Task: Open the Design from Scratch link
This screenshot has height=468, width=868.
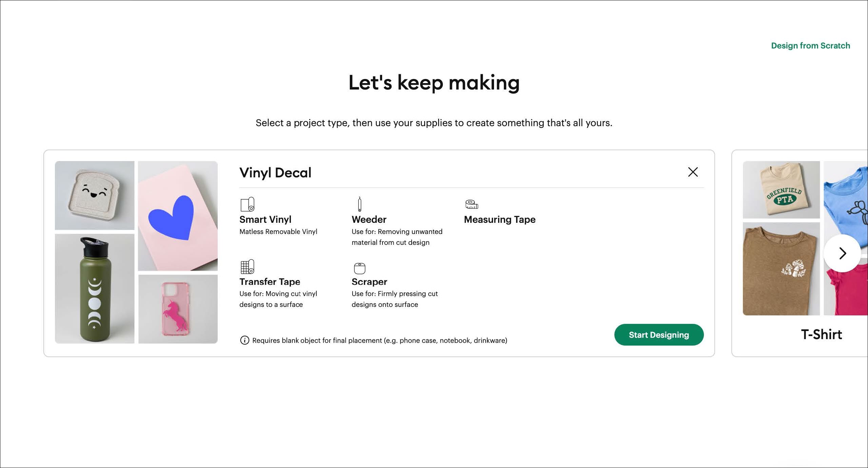Action: click(810, 46)
